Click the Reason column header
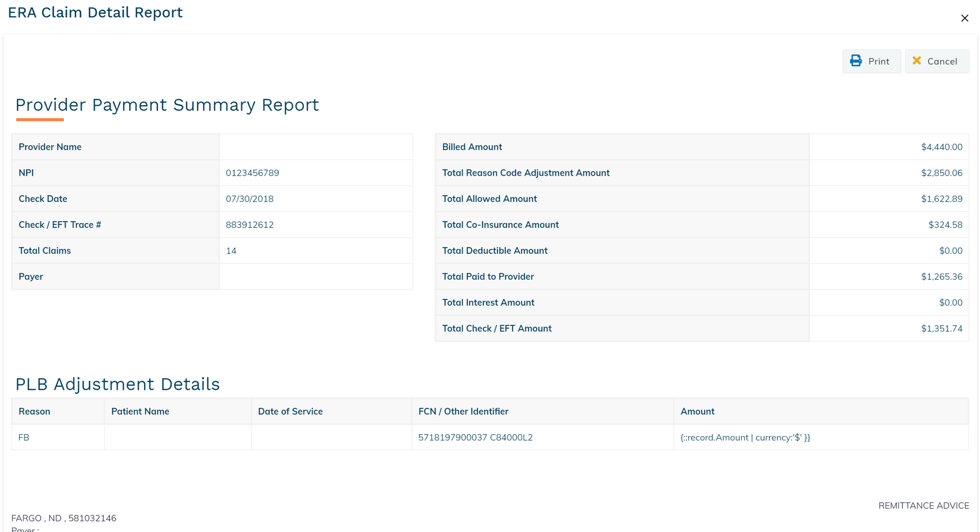The image size is (980, 532). tap(34, 411)
